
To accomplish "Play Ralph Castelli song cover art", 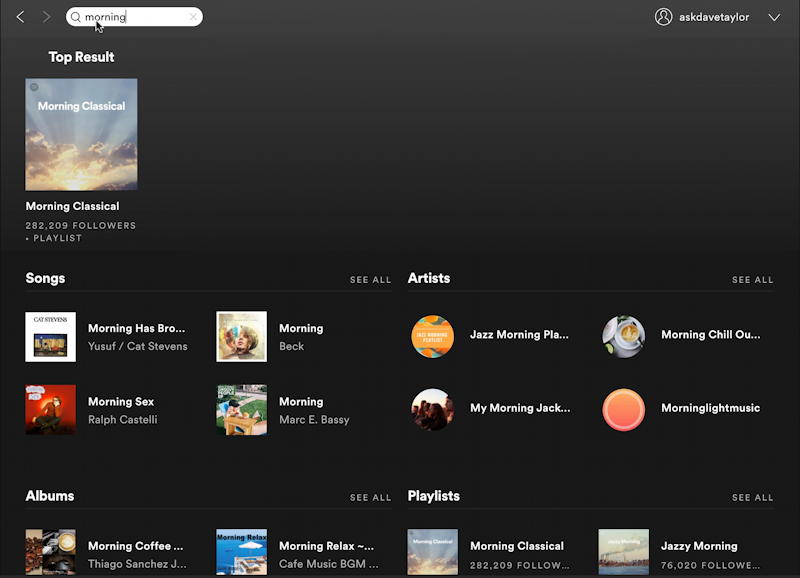I will pyautogui.click(x=51, y=410).
